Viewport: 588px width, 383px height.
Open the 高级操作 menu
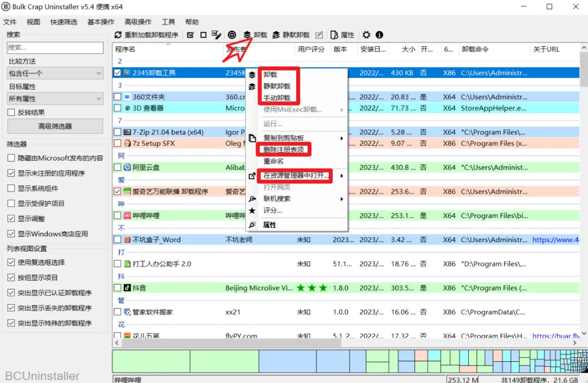tap(138, 22)
